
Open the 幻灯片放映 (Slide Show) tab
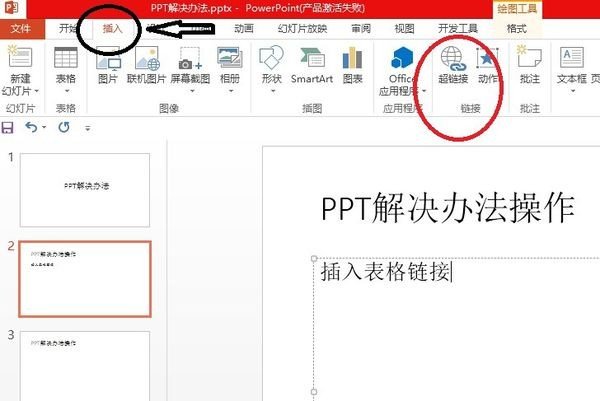303,29
